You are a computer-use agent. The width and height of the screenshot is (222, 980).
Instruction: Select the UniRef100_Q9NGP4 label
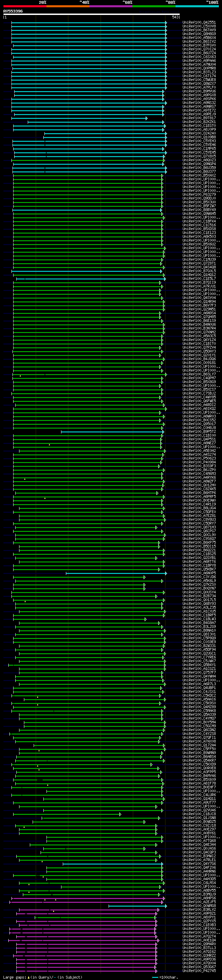click(x=199, y=164)
